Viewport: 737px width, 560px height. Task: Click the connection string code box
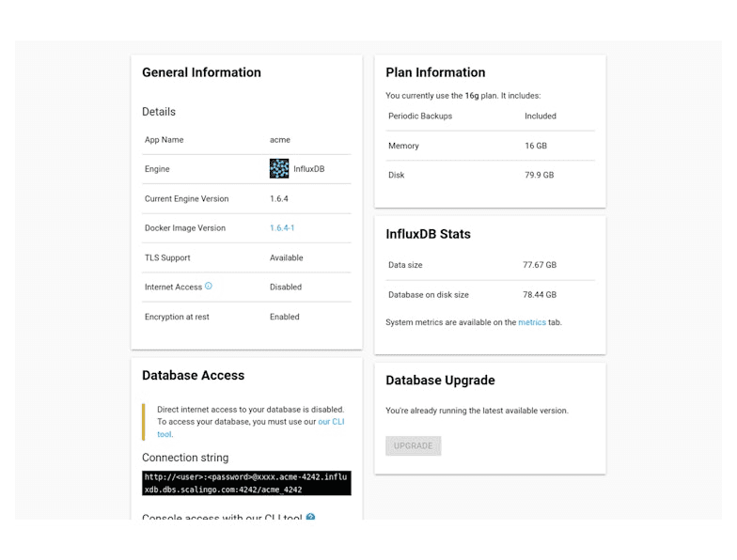(x=246, y=483)
